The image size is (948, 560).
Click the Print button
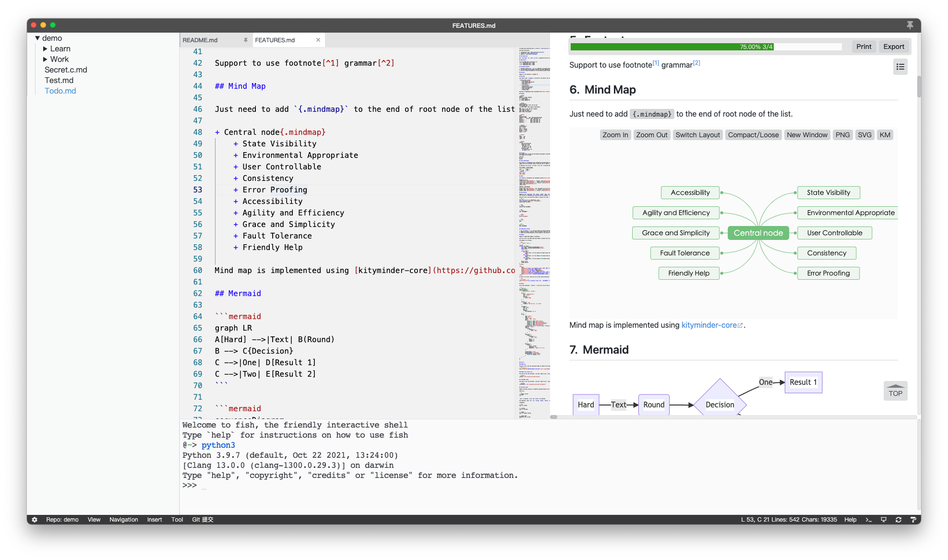point(864,47)
